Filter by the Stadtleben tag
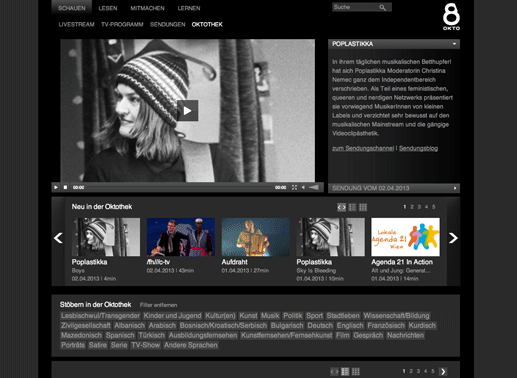517x378 pixels. click(343, 316)
